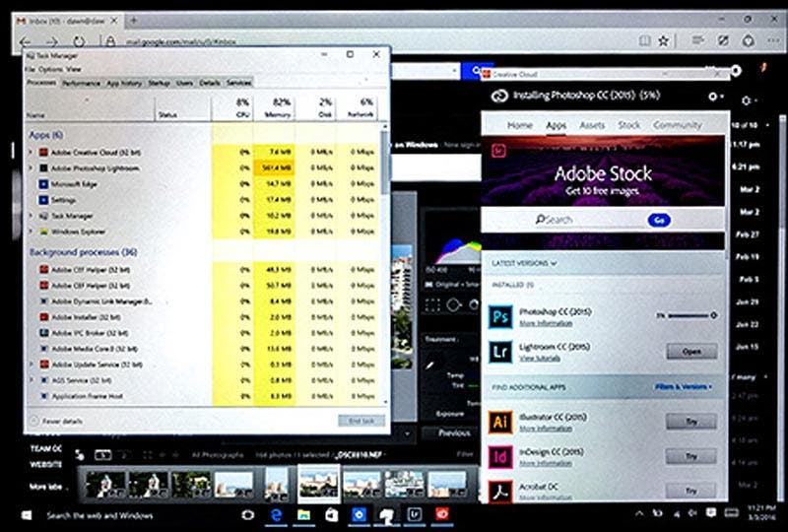Refresh the page in Edge browser
The width and height of the screenshot is (788, 532).
coord(79,41)
